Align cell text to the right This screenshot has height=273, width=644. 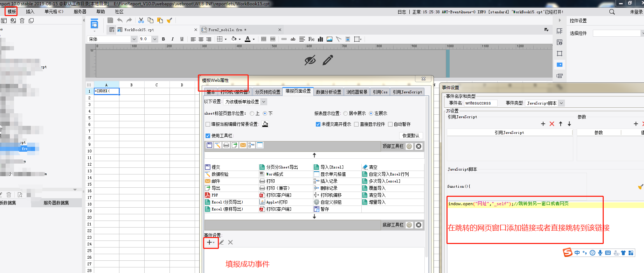209,39
